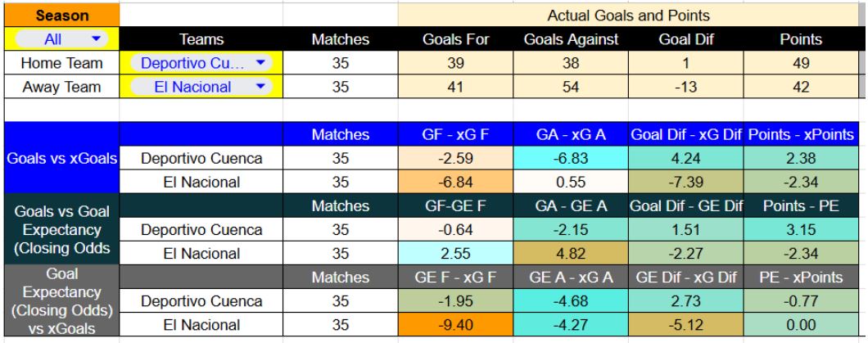Click the 'Actual Goals and Points' header
Screen dimensions: 868x343
click(x=630, y=15)
